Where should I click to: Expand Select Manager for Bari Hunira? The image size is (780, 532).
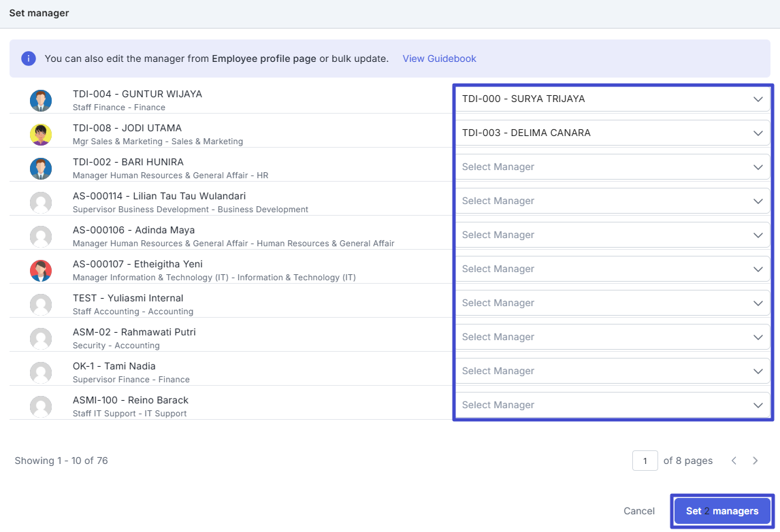point(612,167)
